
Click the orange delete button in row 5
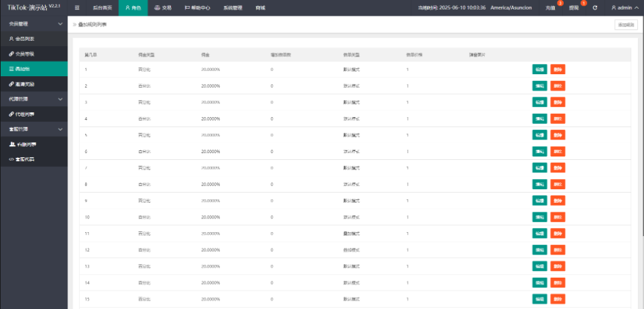[x=558, y=135]
